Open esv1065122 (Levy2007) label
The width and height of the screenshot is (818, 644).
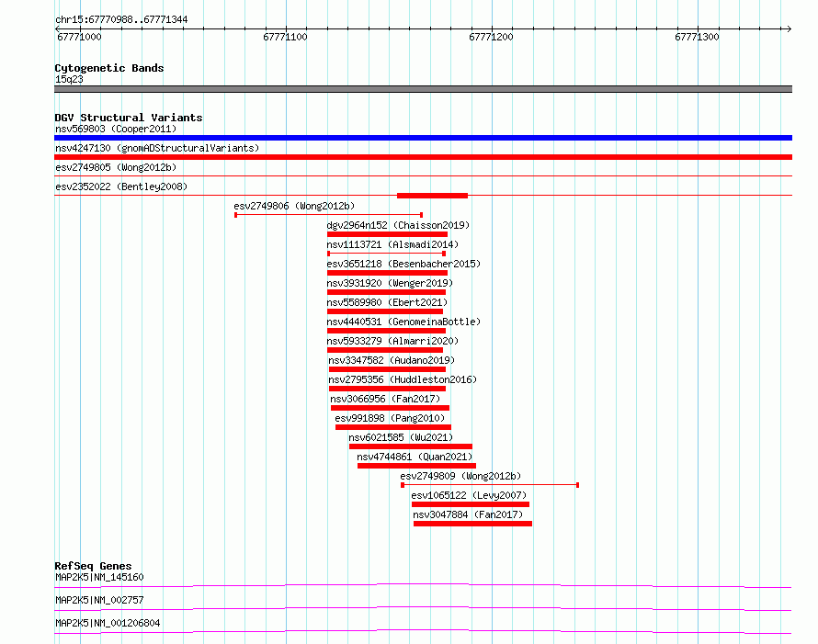click(x=469, y=495)
